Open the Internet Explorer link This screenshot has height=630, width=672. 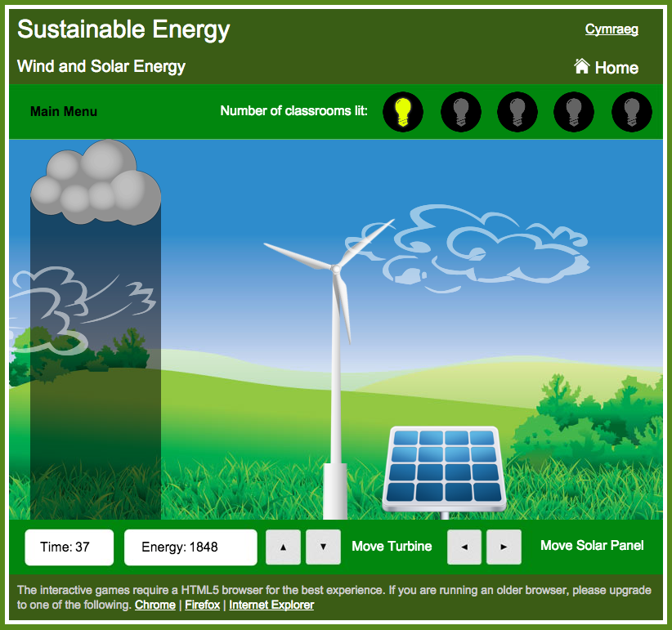(271, 605)
